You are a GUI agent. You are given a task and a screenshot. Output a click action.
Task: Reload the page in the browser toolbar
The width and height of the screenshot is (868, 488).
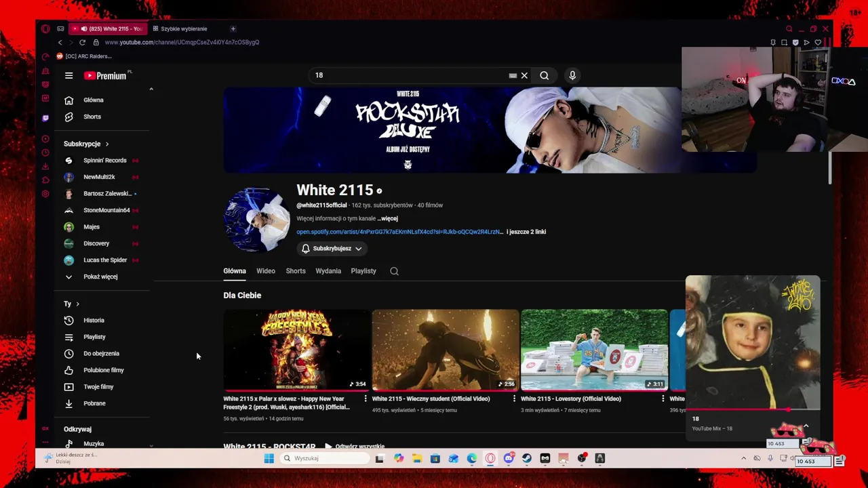pos(82,42)
